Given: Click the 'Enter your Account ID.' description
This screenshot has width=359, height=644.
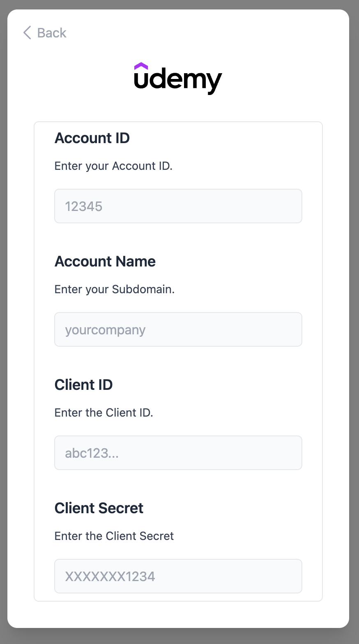Looking at the screenshot, I should click(x=113, y=166).
